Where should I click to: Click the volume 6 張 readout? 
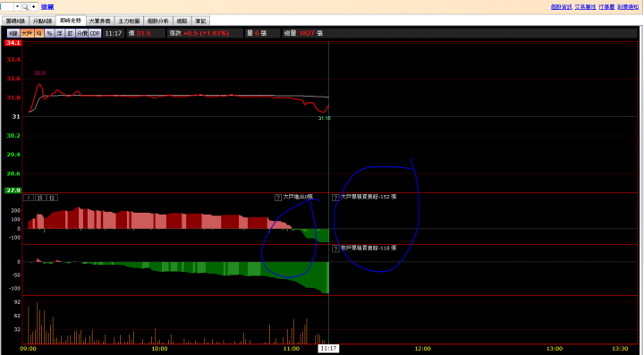[257, 33]
